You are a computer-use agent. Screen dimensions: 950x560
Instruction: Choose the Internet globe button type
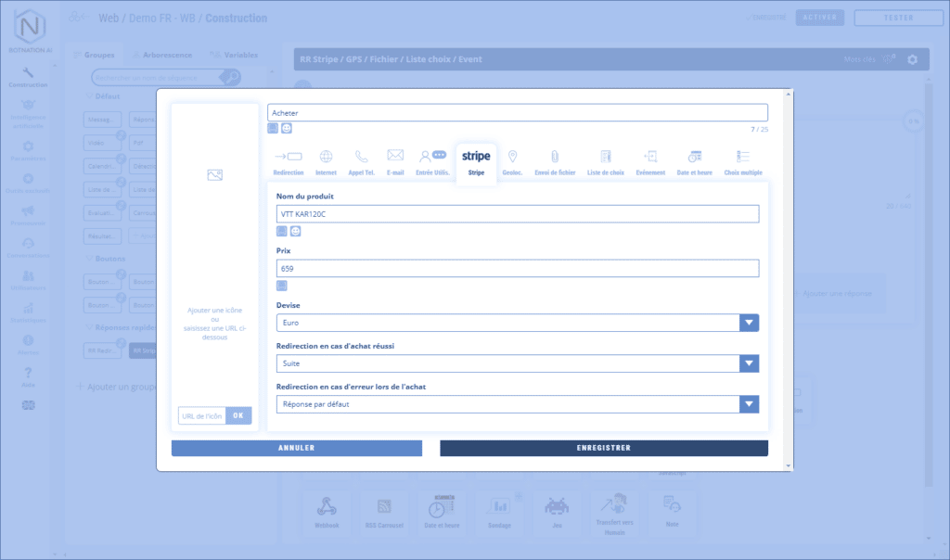click(x=326, y=161)
